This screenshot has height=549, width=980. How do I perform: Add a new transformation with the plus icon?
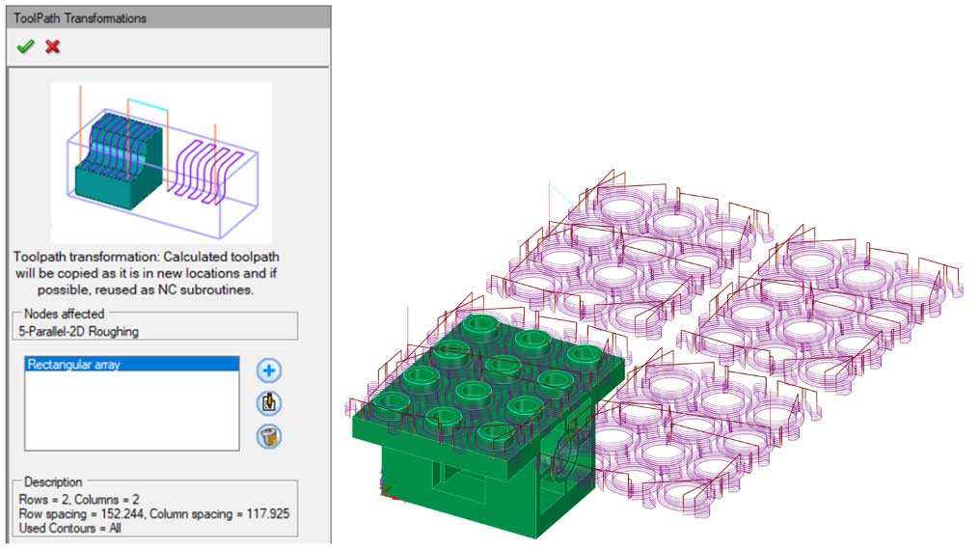[270, 371]
